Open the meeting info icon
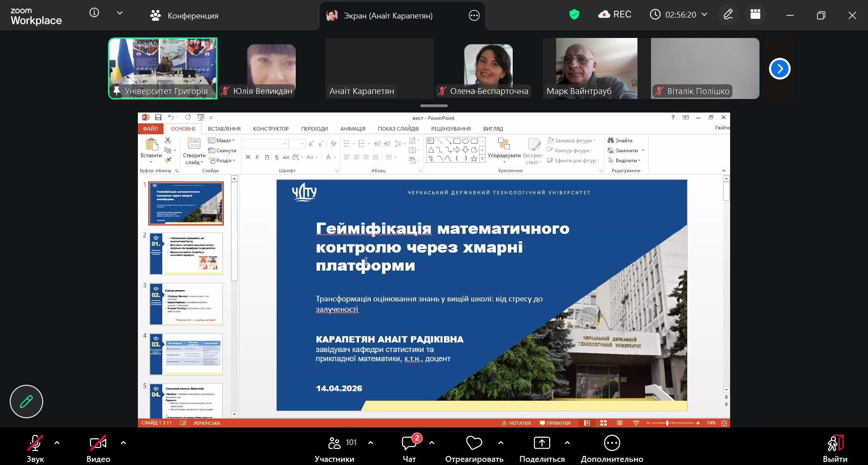The height and width of the screenshot is (465, 868). click(x=94, y=13)
